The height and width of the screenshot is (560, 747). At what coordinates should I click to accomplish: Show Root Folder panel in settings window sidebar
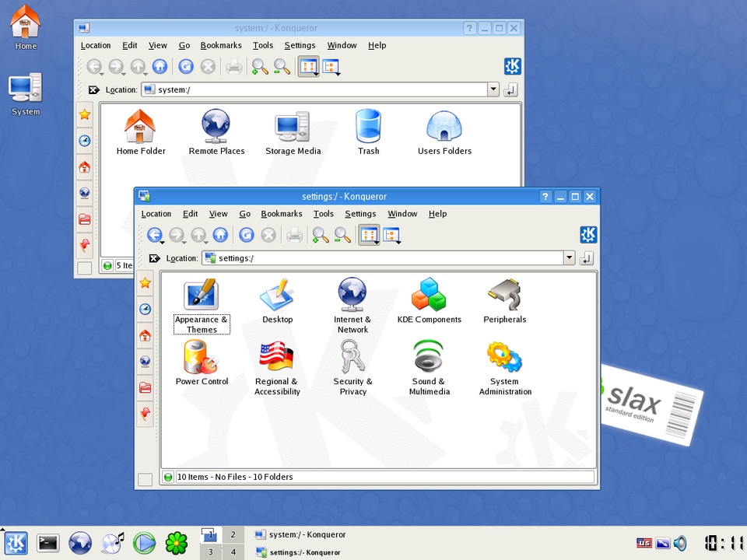pos(146,387)
